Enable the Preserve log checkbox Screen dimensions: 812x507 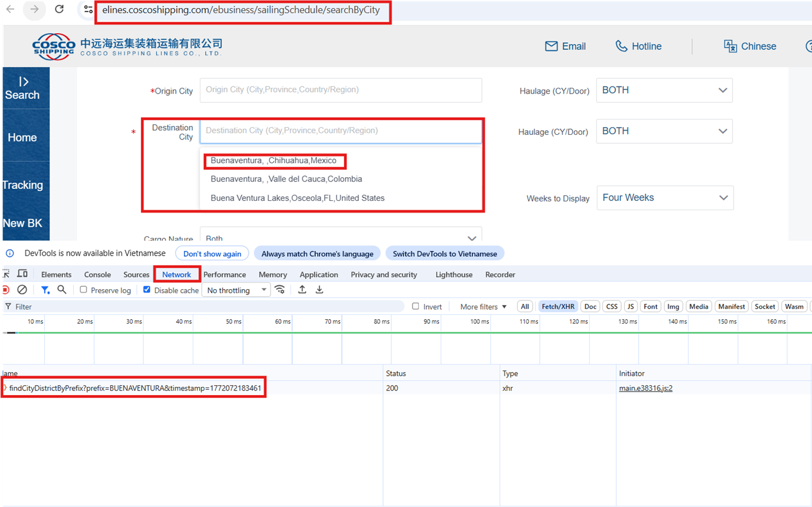[84, 290]
